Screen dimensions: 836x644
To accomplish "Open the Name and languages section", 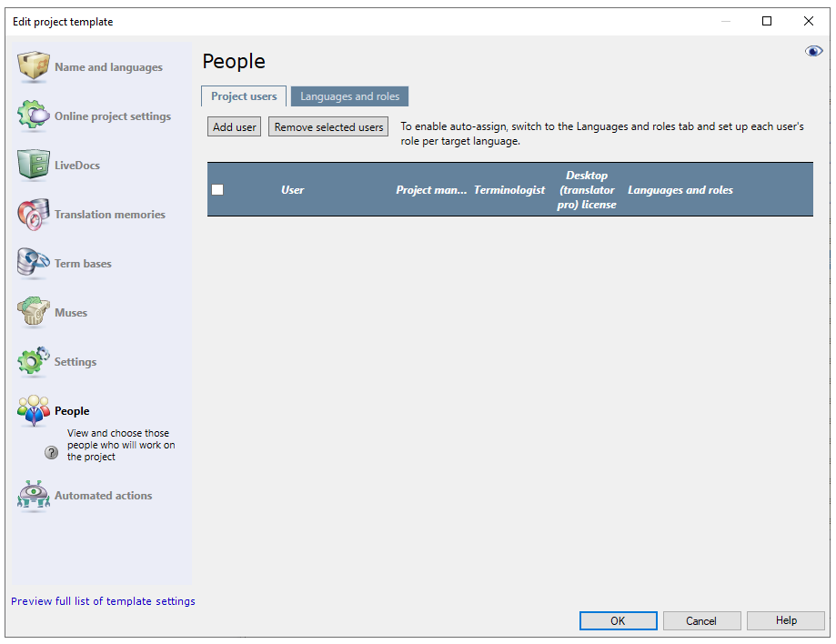I will tap(34, 66).
